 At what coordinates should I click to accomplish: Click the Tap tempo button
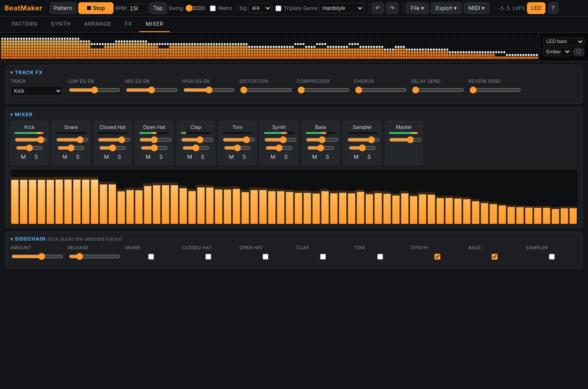[158, 8]
